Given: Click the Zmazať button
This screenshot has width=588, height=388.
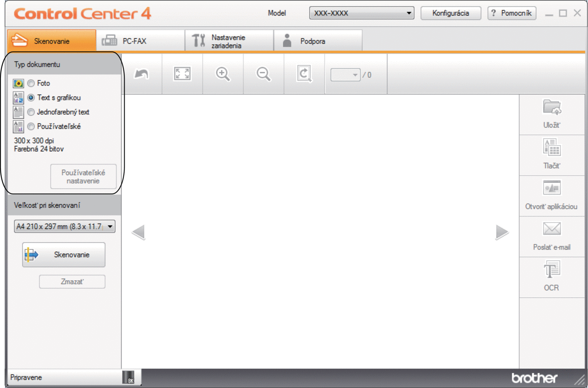Looking at the screenshot, I should click(x=72, y=282).
